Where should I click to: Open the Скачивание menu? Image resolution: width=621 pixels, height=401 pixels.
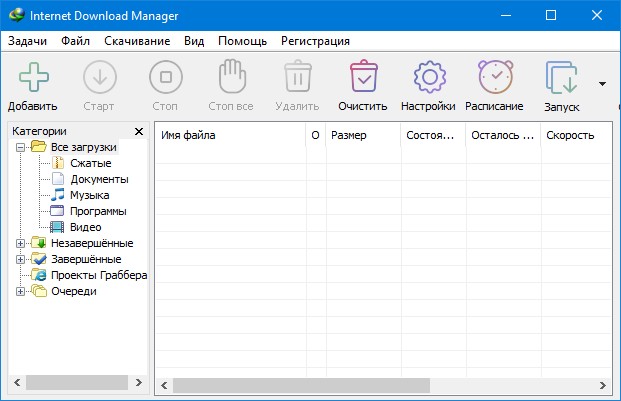pyautogui.click(x=137, y=41)
